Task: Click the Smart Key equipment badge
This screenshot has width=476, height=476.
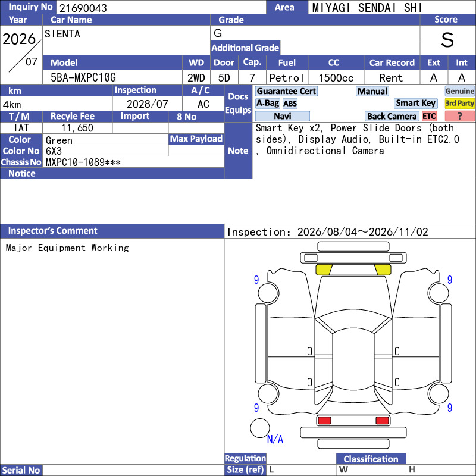Action: (x=415, y=103)
